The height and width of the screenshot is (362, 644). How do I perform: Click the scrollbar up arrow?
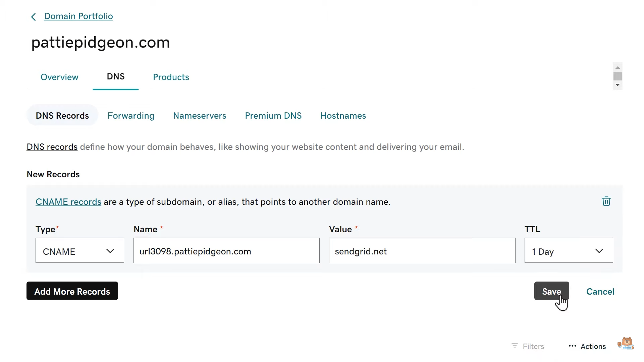618,67
